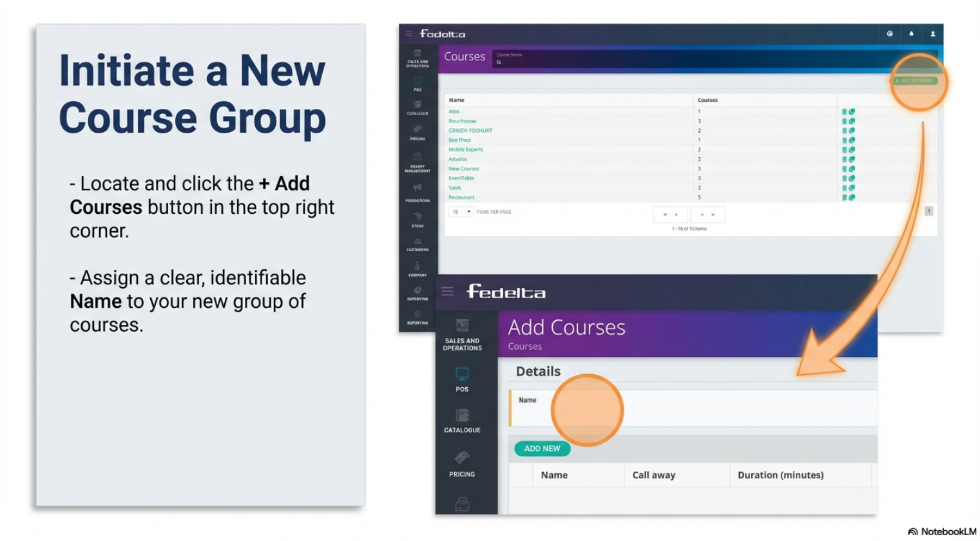Screen dimensions: 980x541
Task: Open Promotions in the upper sidebar
Action: click(x=418, y=191)
